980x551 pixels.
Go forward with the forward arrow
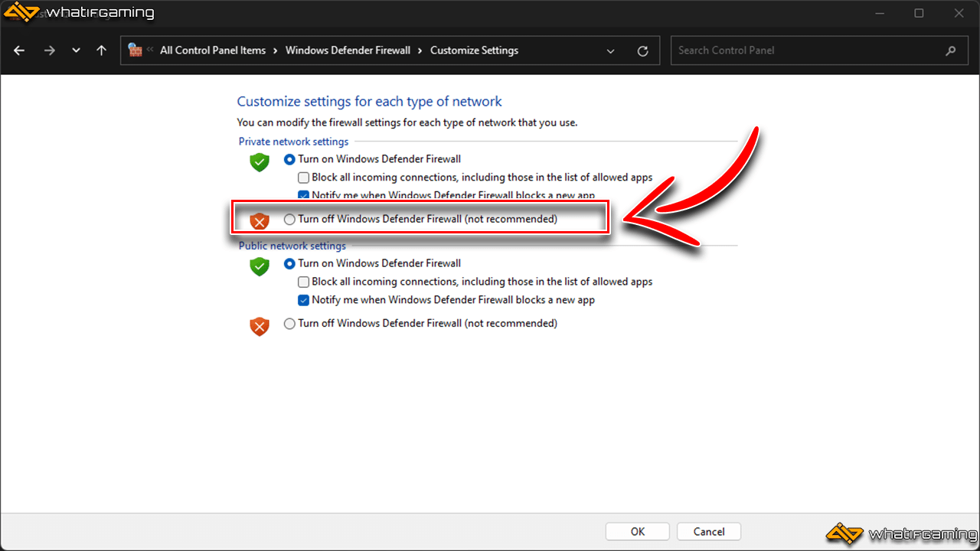point(50,51)
